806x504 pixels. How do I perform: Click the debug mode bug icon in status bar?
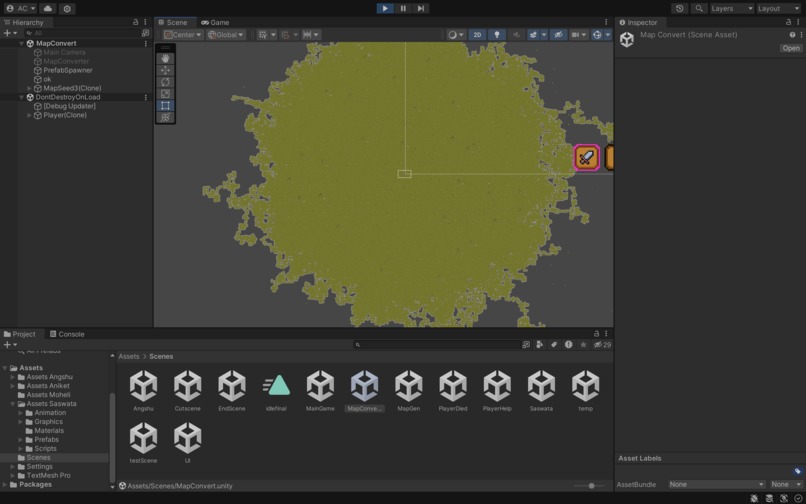click(754, 498)
